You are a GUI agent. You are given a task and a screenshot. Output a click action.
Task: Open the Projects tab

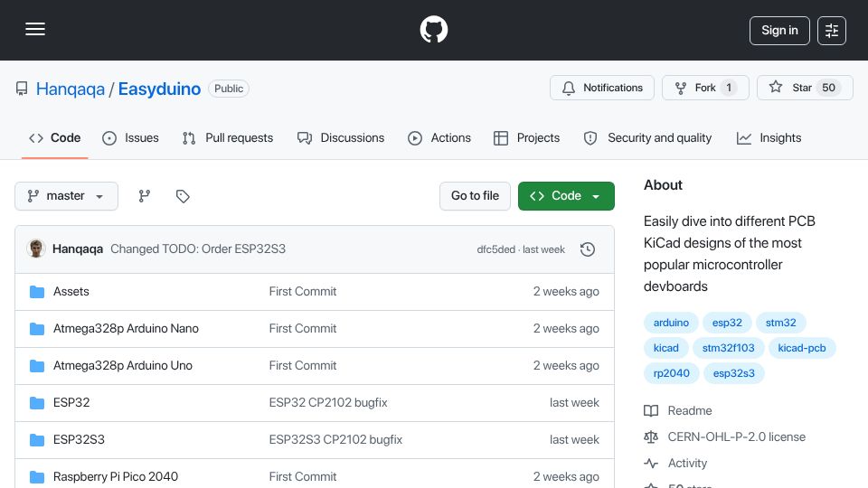[526, 137]
